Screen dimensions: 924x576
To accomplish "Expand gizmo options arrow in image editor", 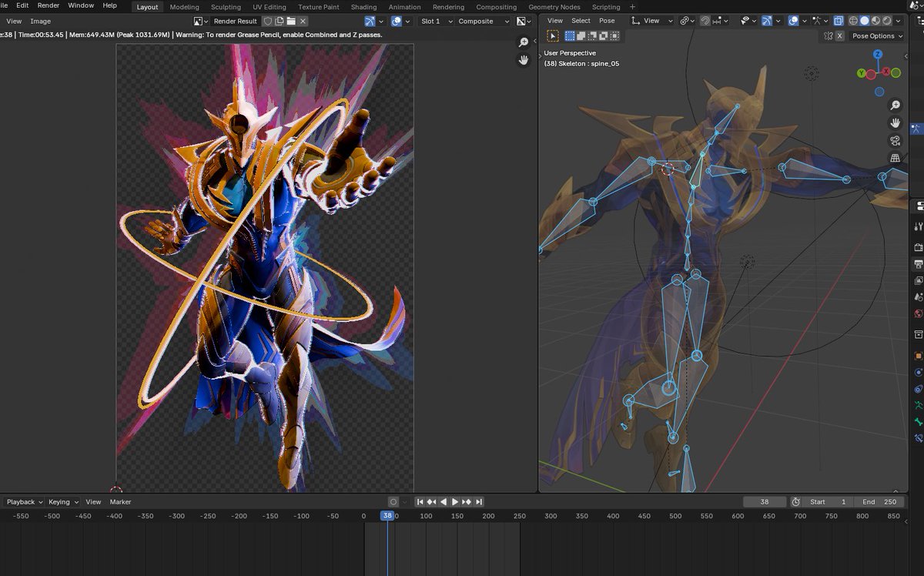I will 381,22.
